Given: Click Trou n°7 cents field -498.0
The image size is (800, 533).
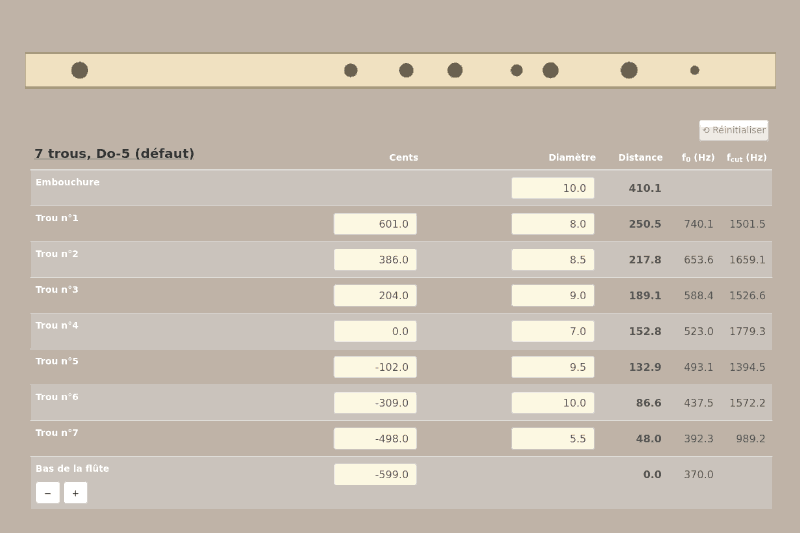Looking at the screenshot, I should [x=375, y=439].
